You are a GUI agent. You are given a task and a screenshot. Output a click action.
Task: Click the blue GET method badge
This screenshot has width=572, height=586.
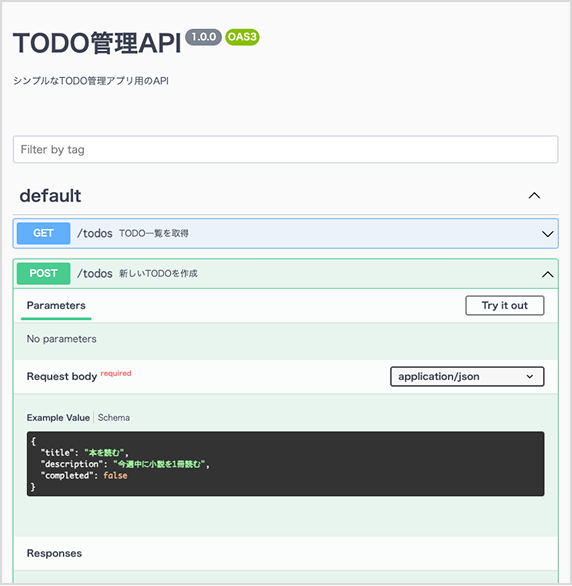coord(43,233)
